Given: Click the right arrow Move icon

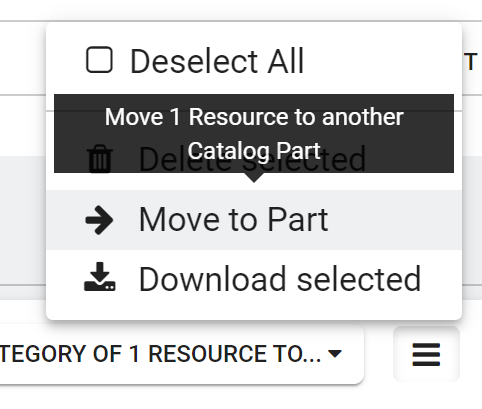Looking at the screenshot, I should (99, 220).
